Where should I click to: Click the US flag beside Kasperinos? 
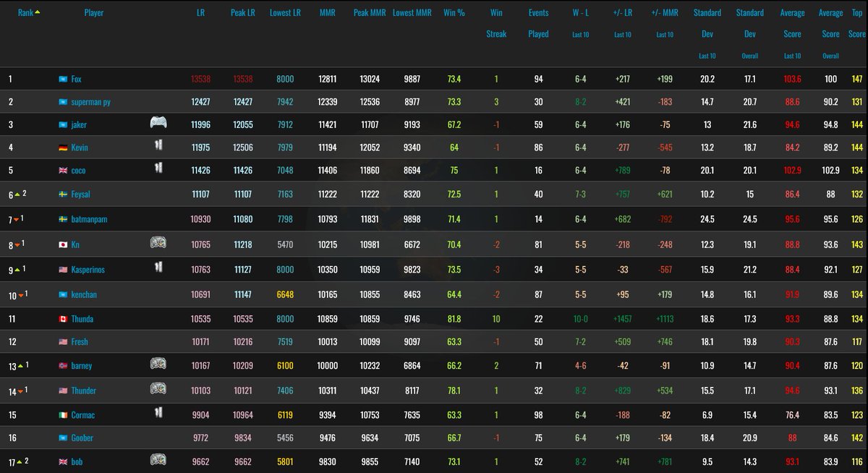tap(63, 270)
